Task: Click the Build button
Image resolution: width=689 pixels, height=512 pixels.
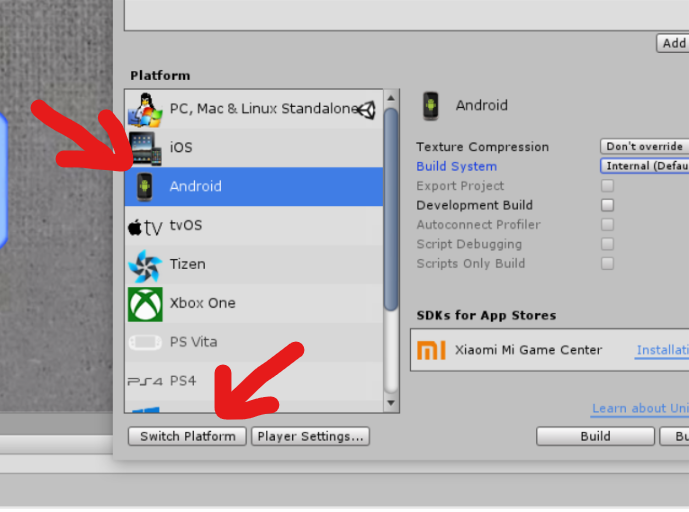Action: coord(595,436)
